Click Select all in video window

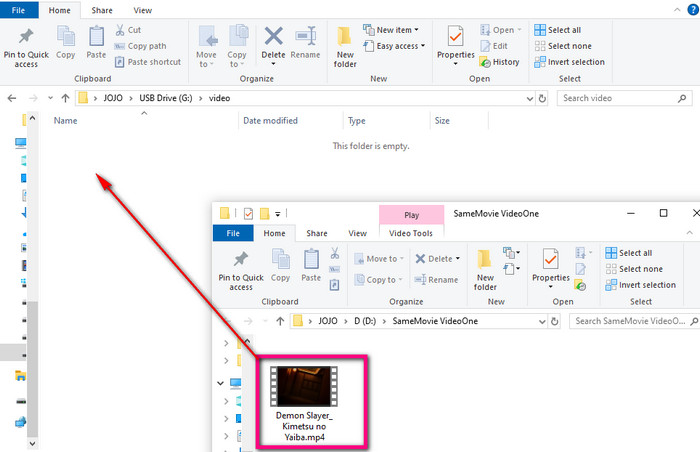558,30
